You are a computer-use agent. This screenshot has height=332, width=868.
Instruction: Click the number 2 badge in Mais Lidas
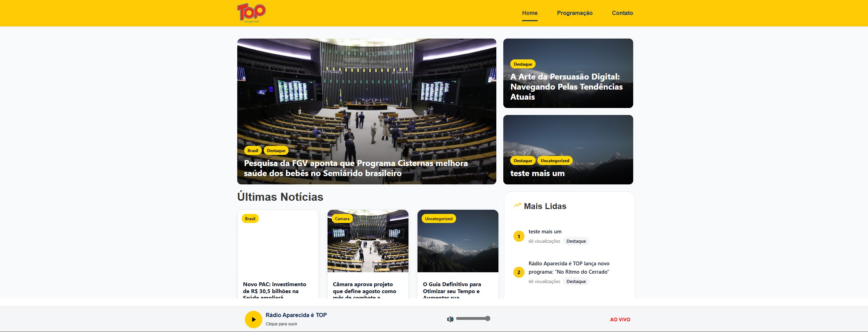[x=519, y=273]
